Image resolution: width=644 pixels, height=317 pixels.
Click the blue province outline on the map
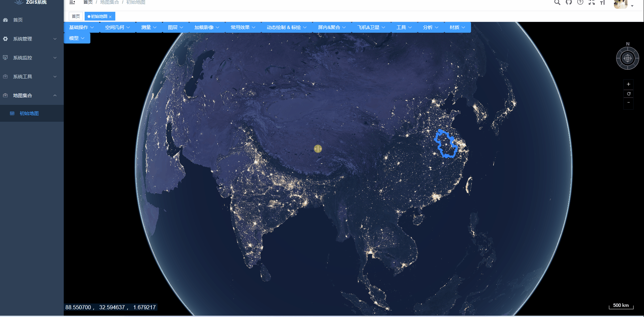pyautogui.click(x=446, y=143)
